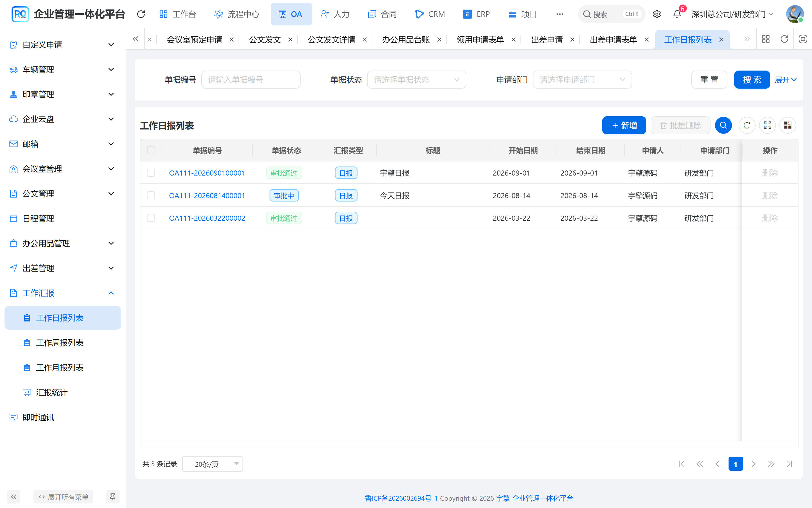Close the 工作日报列表 tab
812x508 pixels.
(x=721, y=40)
